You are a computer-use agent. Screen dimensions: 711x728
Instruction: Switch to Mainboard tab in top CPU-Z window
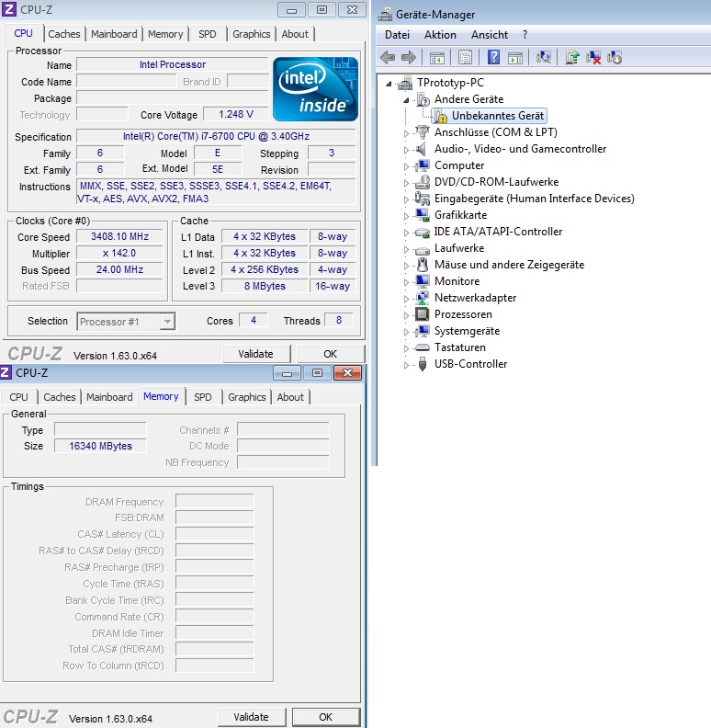[114, 34]
